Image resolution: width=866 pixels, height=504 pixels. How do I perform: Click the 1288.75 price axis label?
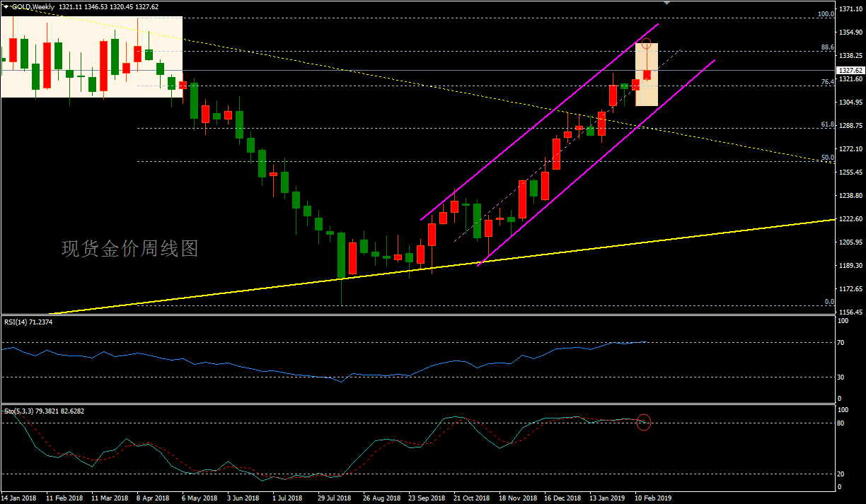850,126
